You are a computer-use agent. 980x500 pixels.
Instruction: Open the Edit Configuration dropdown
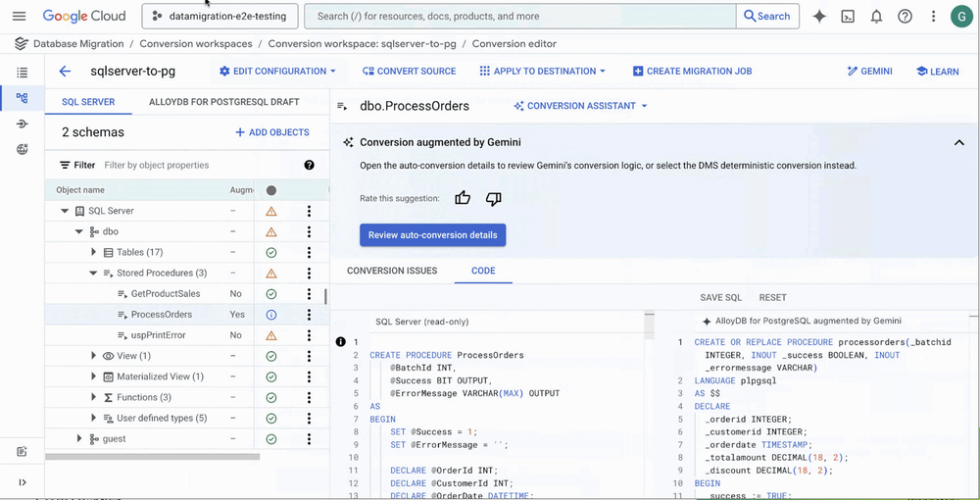pyautogui.click(x=278, y=72)
